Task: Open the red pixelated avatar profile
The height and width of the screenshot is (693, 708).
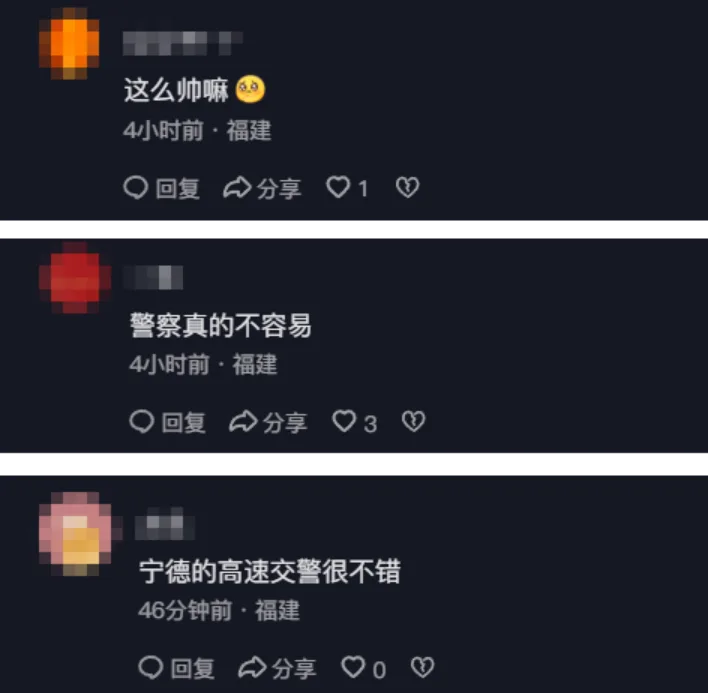Action: click(x=75, y=278)
